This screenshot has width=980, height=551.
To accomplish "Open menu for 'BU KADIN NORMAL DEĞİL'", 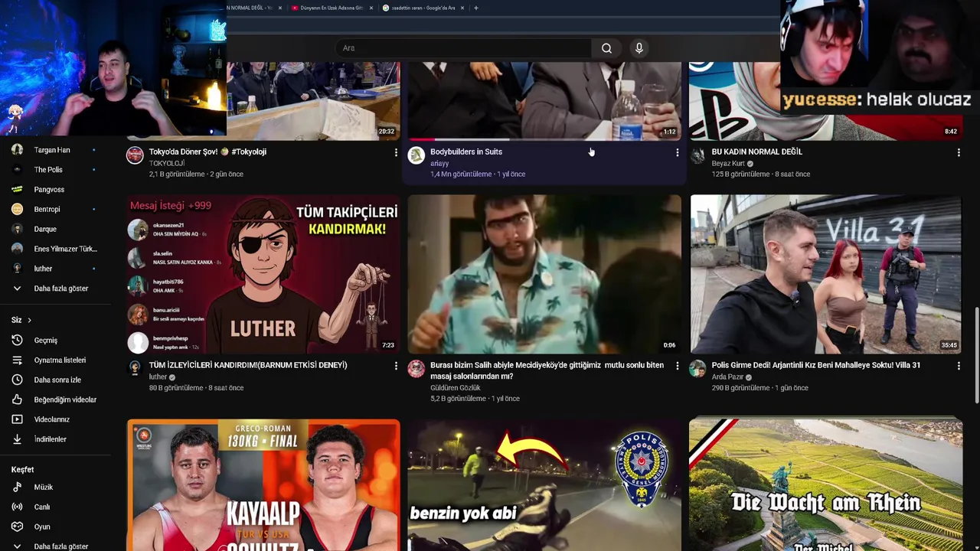I will pyautogui.click(x=959, y=153).
